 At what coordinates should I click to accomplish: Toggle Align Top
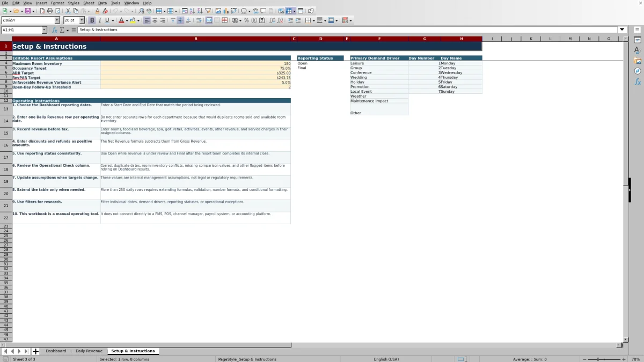coord(173,20)
